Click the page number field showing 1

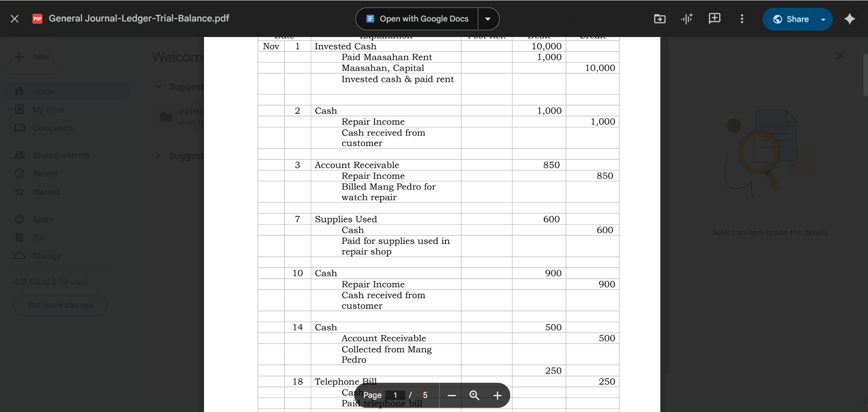pos(395,395)
